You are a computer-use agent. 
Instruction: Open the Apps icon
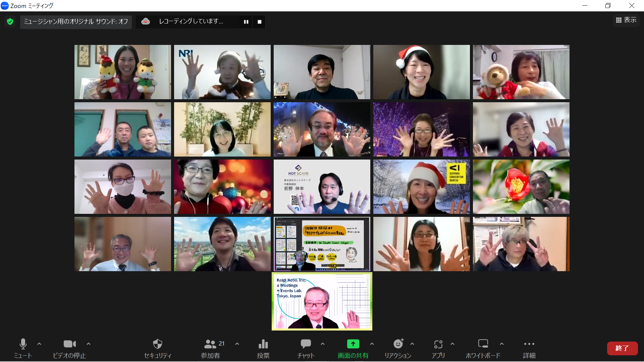(x=438, y=344)
